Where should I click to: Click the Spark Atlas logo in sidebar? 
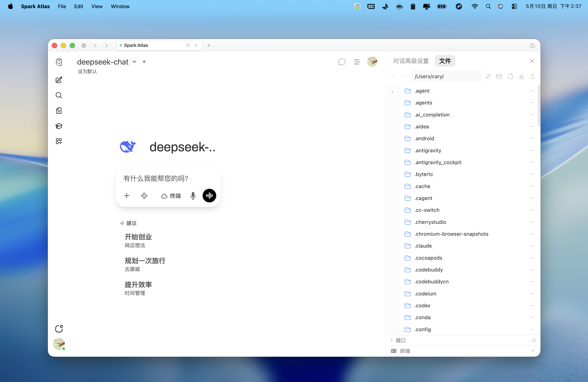[x=59, y=62]
